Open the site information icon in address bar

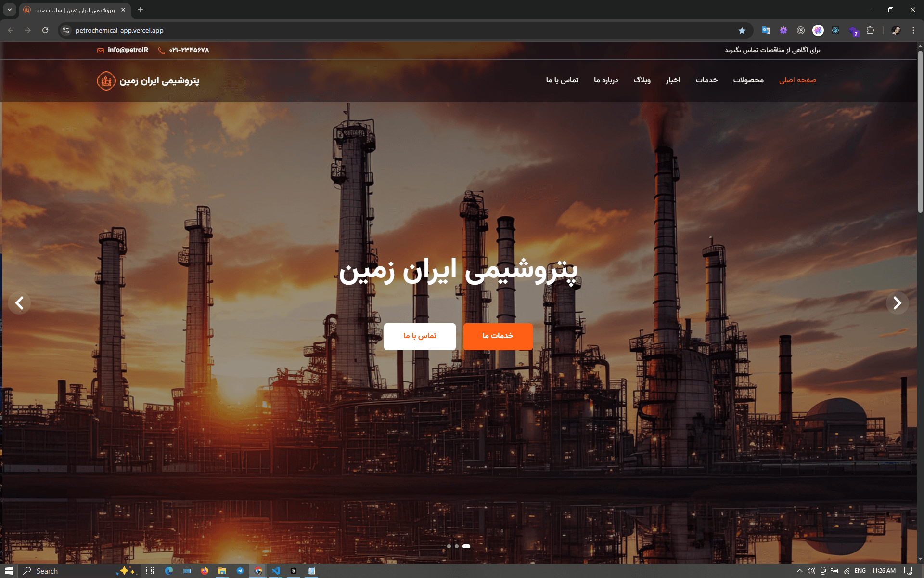pyautogui.click(x=66, y=30)
